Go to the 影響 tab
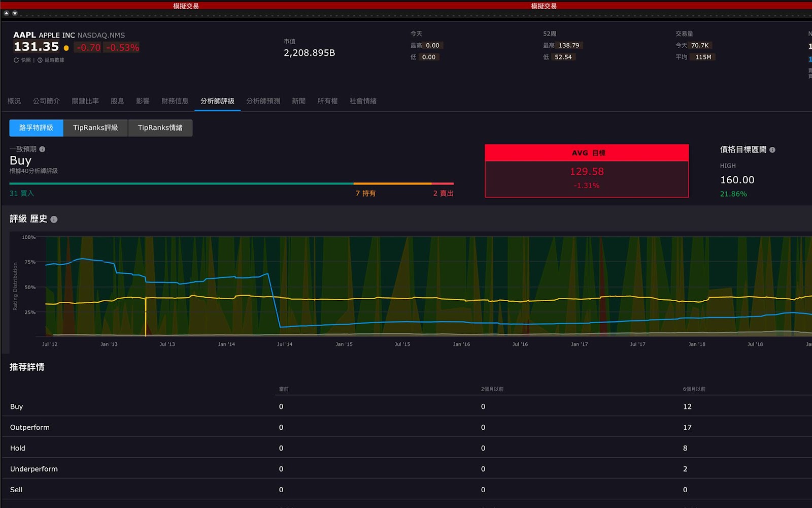This screenshot has width=812, height=508. coord(143,101)
